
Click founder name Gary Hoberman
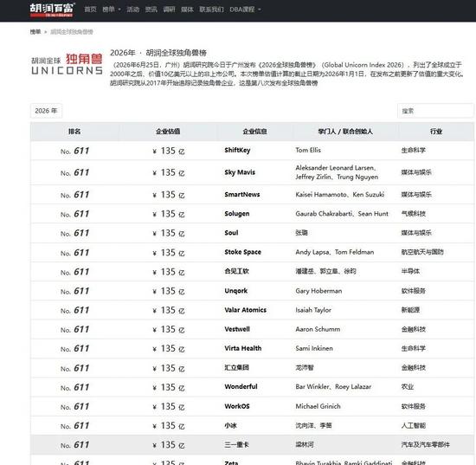pyautogui.click(x=318, y=291)
